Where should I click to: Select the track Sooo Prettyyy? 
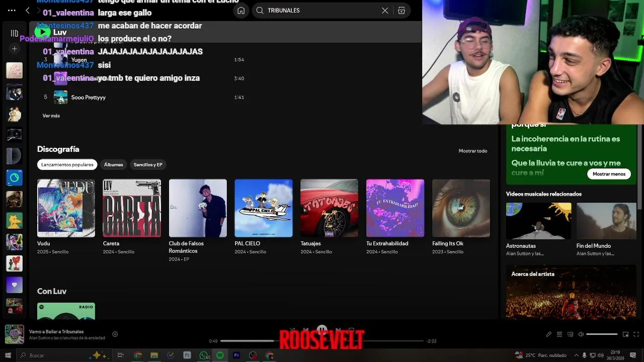point(89,98)
